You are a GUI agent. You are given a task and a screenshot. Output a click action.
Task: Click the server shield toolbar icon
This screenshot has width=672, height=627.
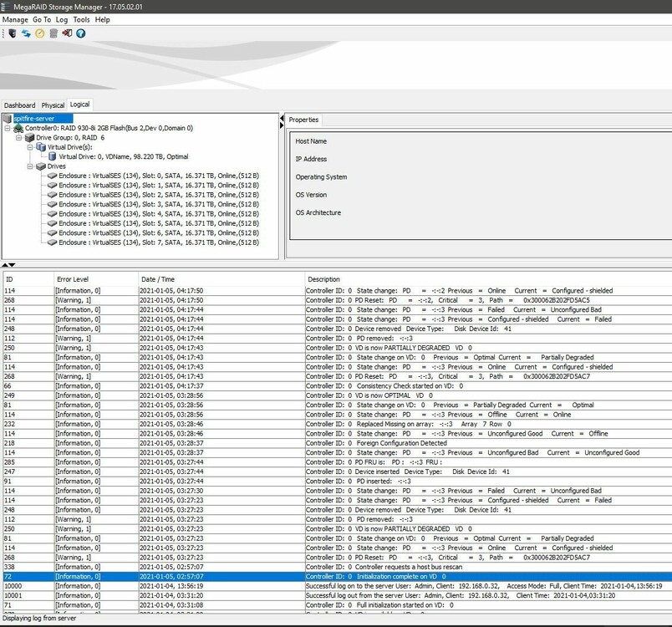12,33
